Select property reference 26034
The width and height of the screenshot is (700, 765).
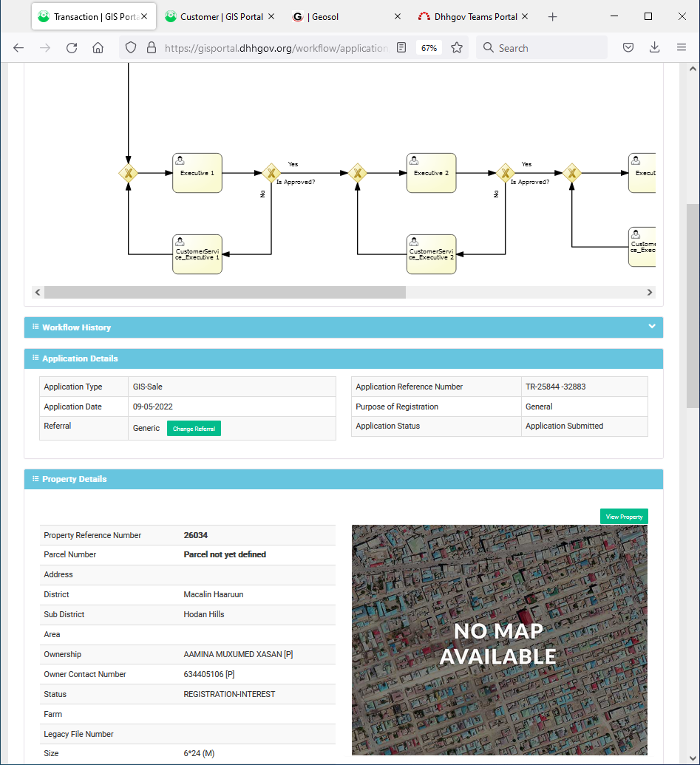(196, 535)
